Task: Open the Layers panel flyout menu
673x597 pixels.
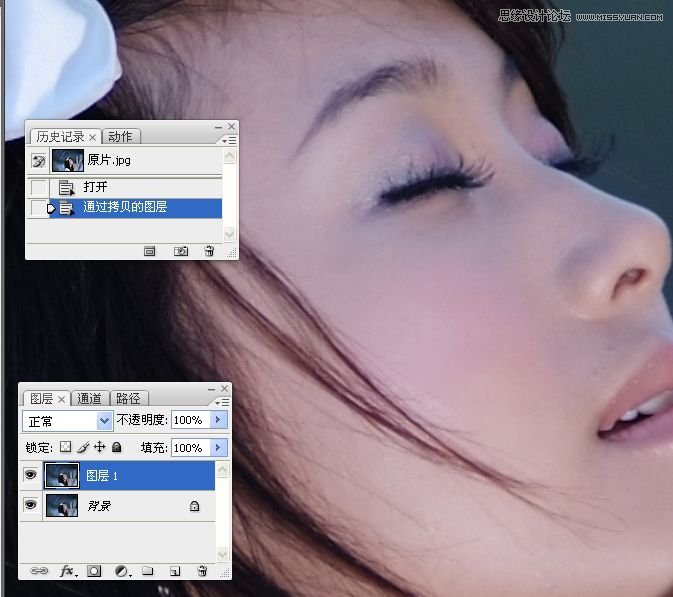Action: 222,403
